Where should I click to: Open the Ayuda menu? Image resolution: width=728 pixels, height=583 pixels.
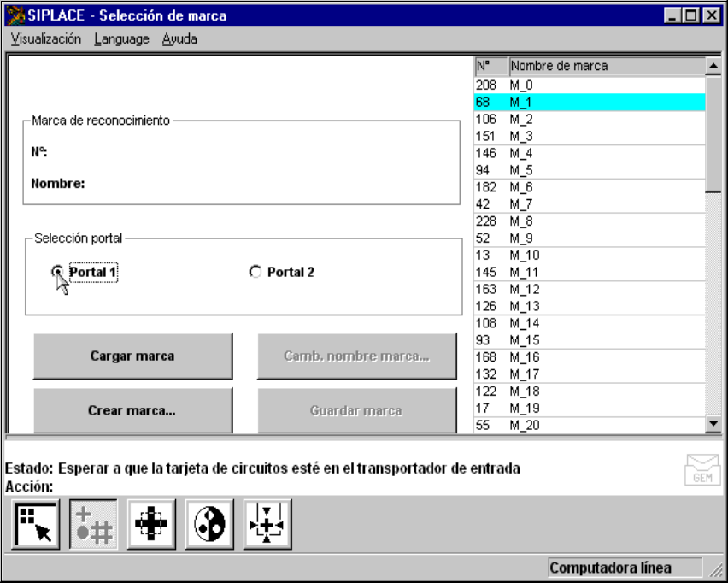coord(179,39)
